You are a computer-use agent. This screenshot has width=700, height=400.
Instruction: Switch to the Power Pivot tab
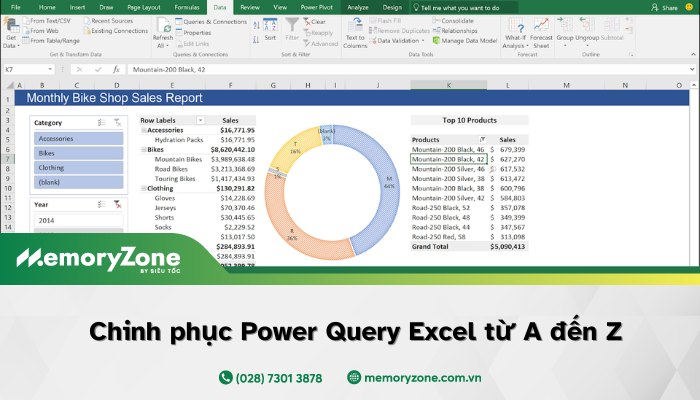pyautogui.click(x=317, y=7)
